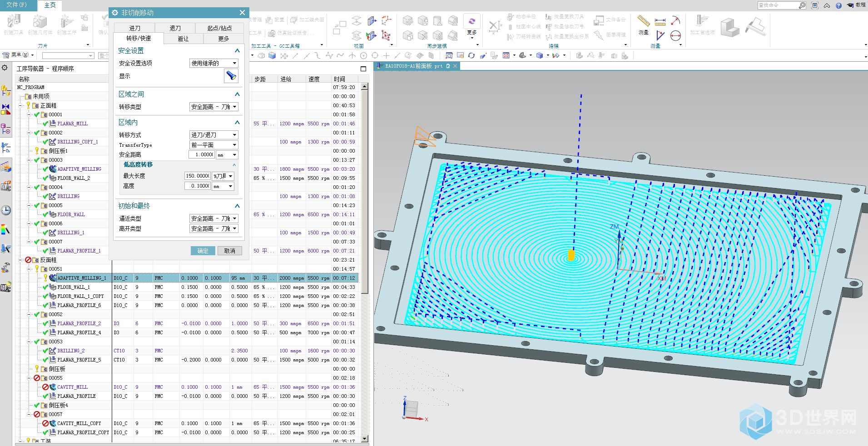Click the magnifier icon in 查找命令 search box
The width and height of the screenshot is (868, 446).
pos(802,5)
